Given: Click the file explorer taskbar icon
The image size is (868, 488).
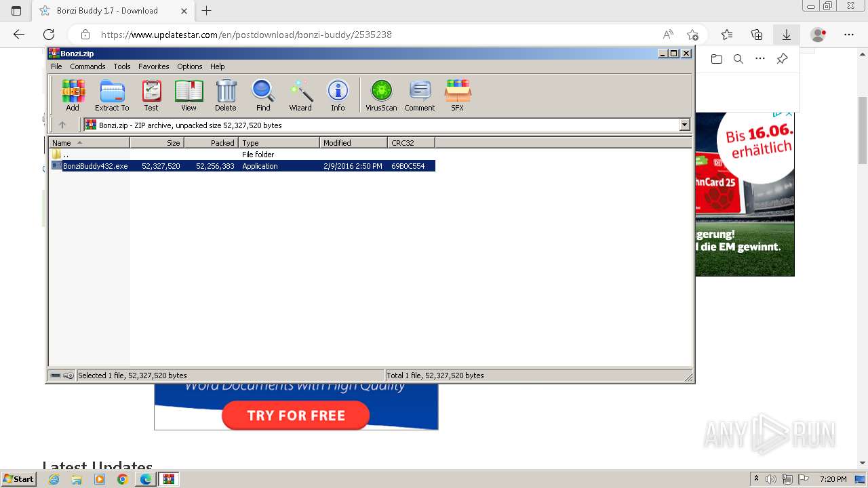Looking at the screenshot, I should tap(77, 479).
